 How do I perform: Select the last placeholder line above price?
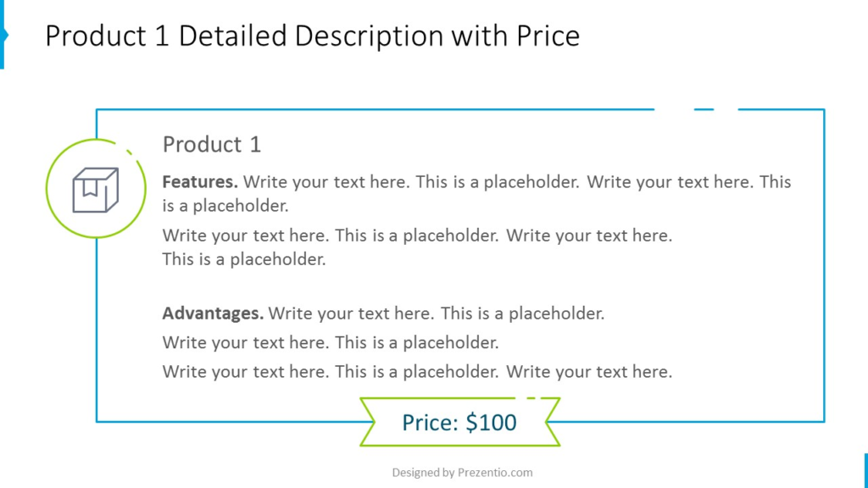coord(417,372)
